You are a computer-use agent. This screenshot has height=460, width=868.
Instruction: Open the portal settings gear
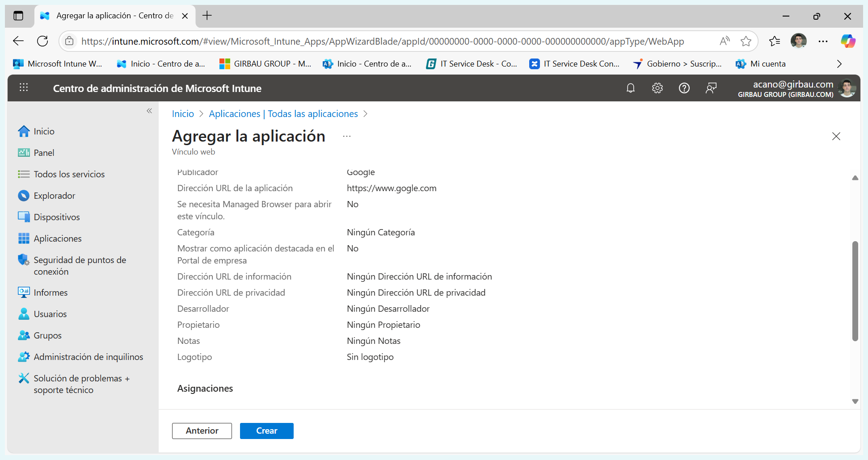[657, 88]
